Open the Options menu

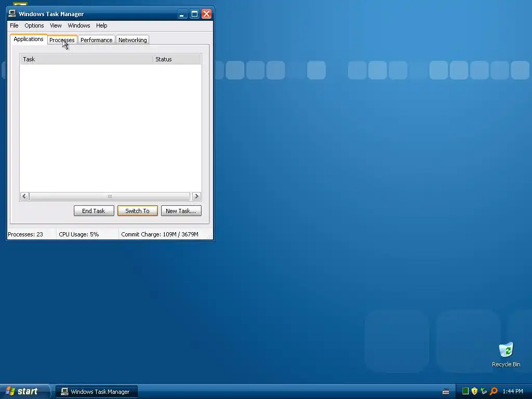tap(34, 25)
